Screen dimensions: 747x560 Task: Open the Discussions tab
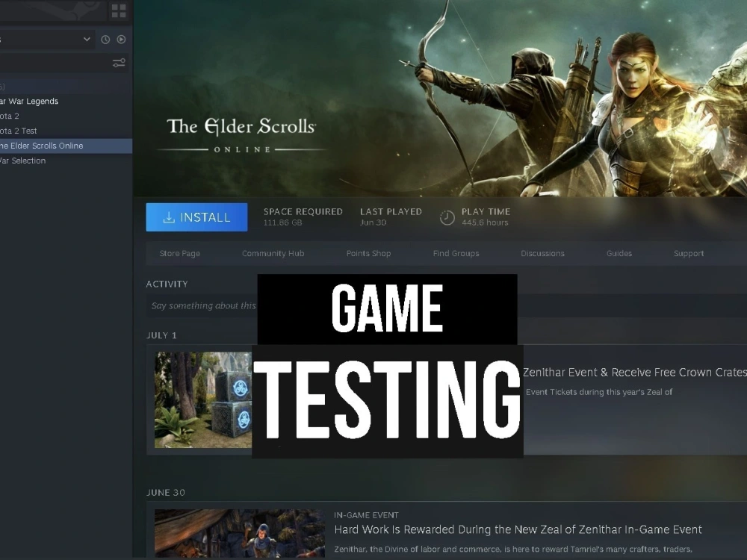coord(542,253)
